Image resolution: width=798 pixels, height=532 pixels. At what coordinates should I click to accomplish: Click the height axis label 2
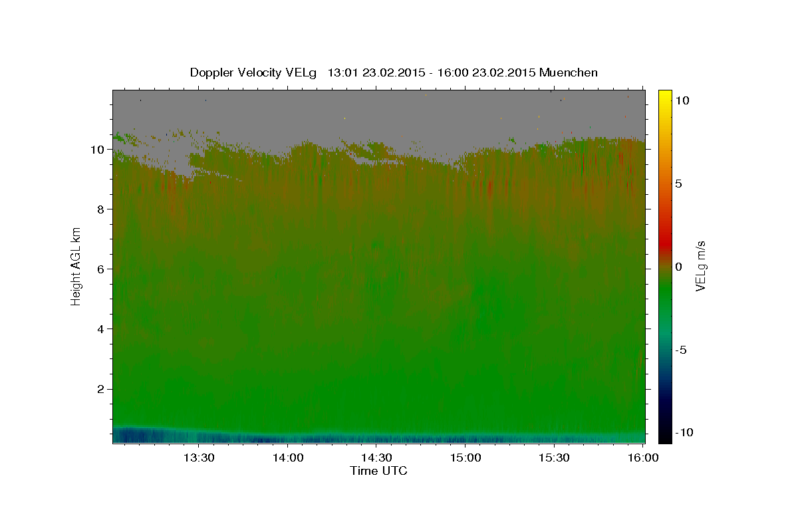102,389
